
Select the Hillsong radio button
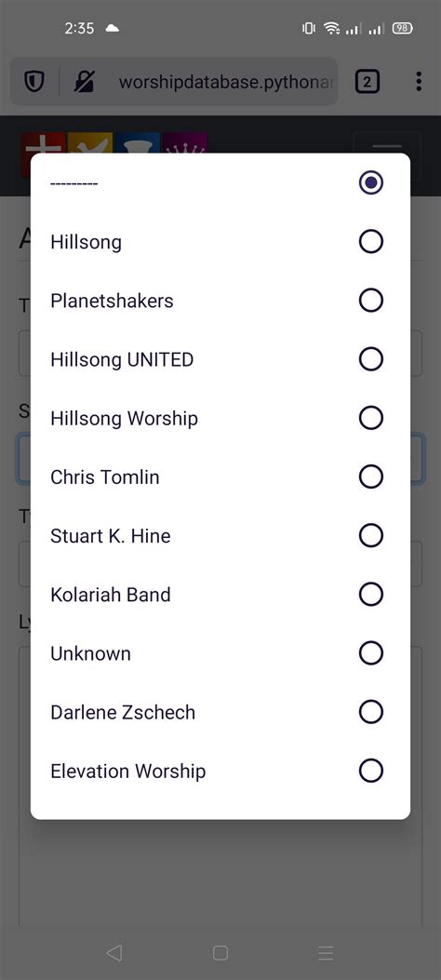371,242
